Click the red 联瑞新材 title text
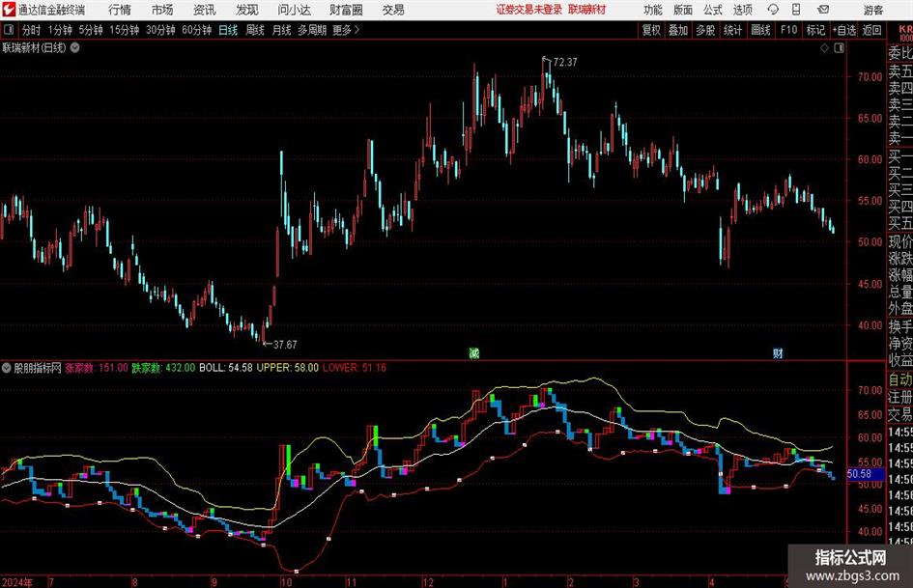Screen dimensions: 913x588 (587, 10)
